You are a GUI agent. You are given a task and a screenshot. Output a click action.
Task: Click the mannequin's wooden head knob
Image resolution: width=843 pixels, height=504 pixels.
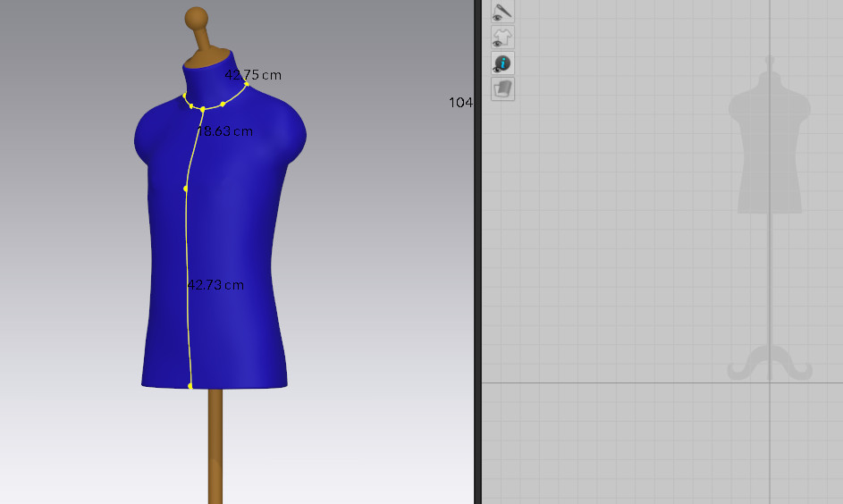tap(197, 18)
